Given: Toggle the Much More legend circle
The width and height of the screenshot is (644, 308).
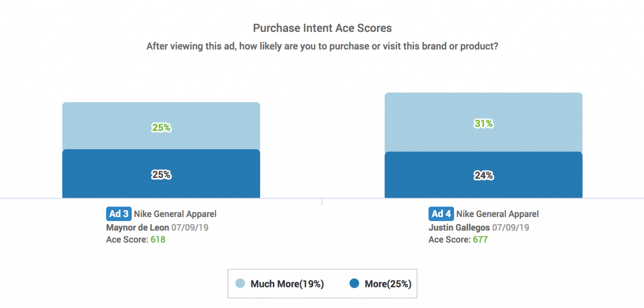Looking at the screenshot, I should pyautogui.click(x=240, y=284).
